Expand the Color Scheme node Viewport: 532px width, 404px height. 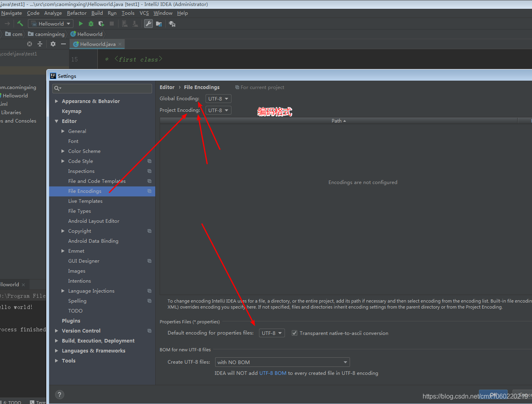(x=63, y=151)
